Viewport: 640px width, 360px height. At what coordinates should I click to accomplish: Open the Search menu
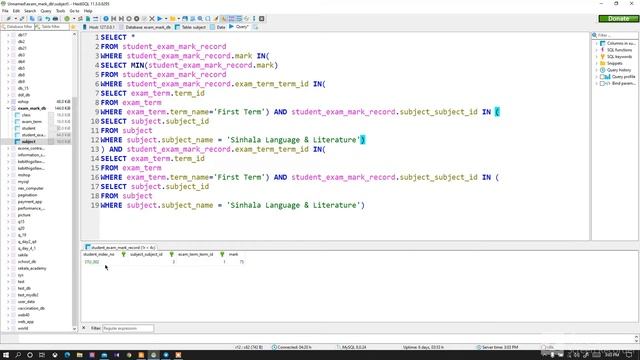click(30, 11)
